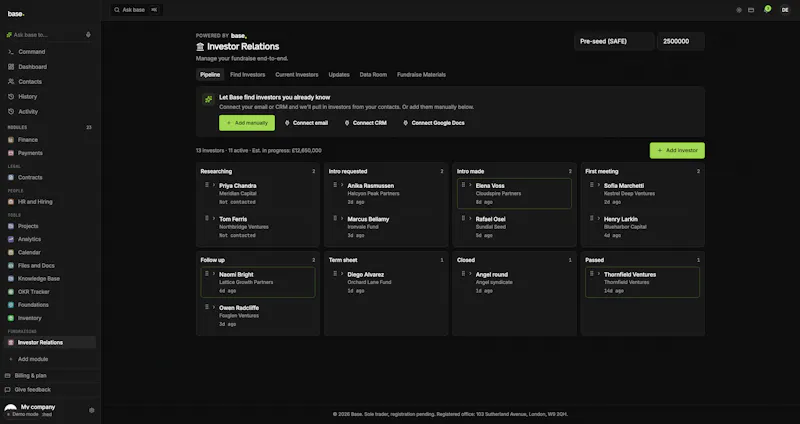Click the drag handle on Diego Alvarez card

335,274
